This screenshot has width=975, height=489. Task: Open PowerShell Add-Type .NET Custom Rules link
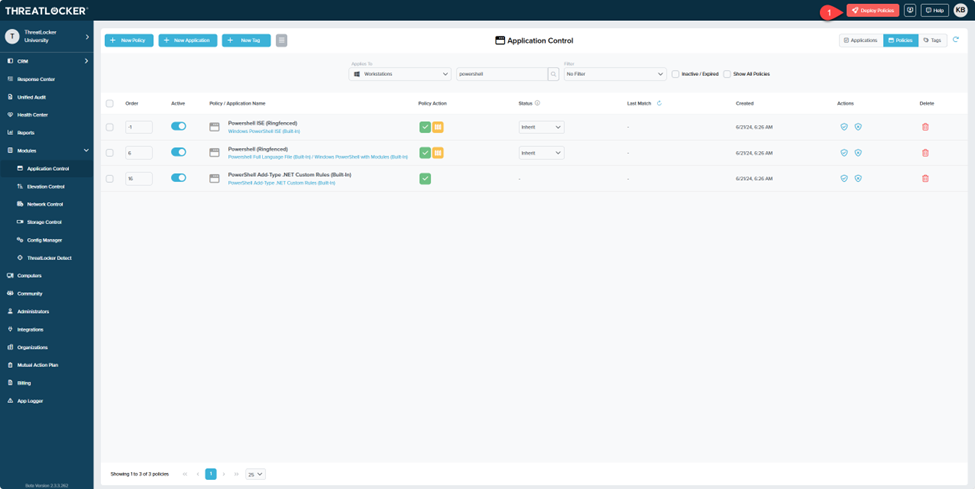click(282, 183)
